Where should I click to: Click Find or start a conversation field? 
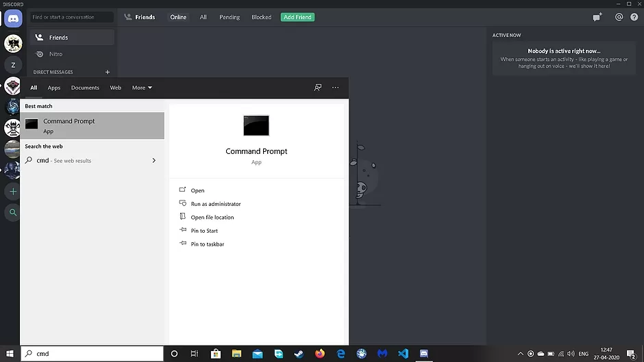tap(72, 17)
